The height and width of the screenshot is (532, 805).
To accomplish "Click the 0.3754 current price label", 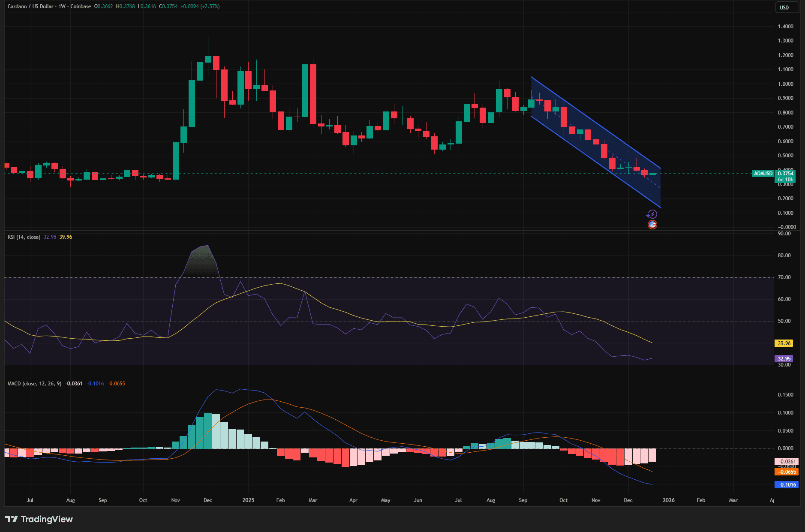I will 785,174.
